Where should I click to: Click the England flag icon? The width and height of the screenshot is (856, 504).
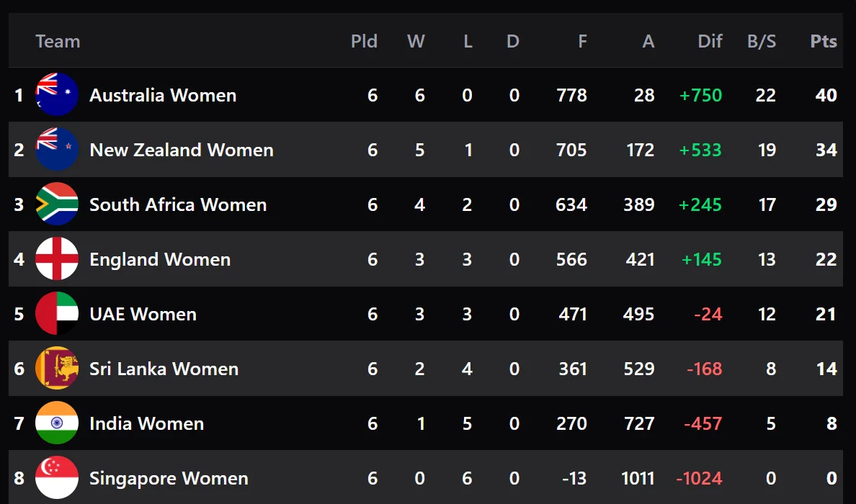pyautogui.click(x=57, y=259)
